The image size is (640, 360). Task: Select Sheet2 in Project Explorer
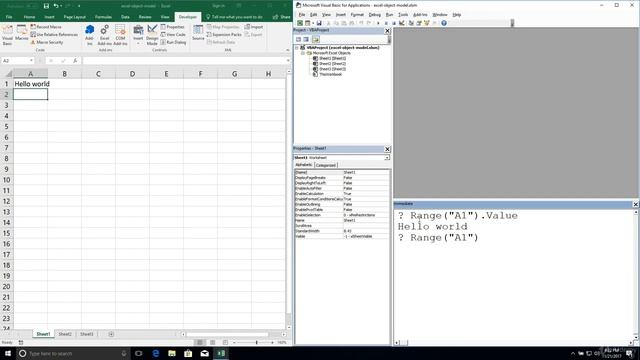(330, 64)
